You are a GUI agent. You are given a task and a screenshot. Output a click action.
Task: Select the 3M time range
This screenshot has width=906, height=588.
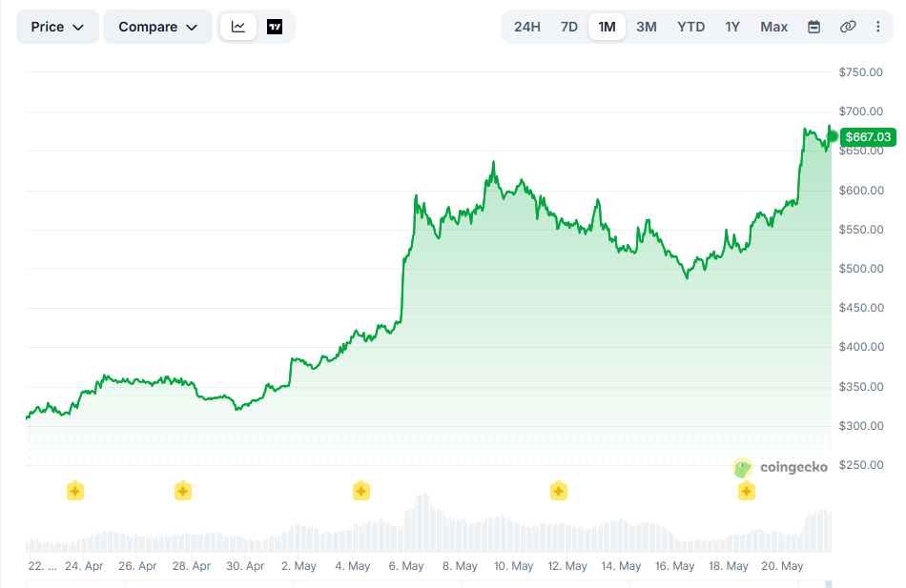(647, 27)
